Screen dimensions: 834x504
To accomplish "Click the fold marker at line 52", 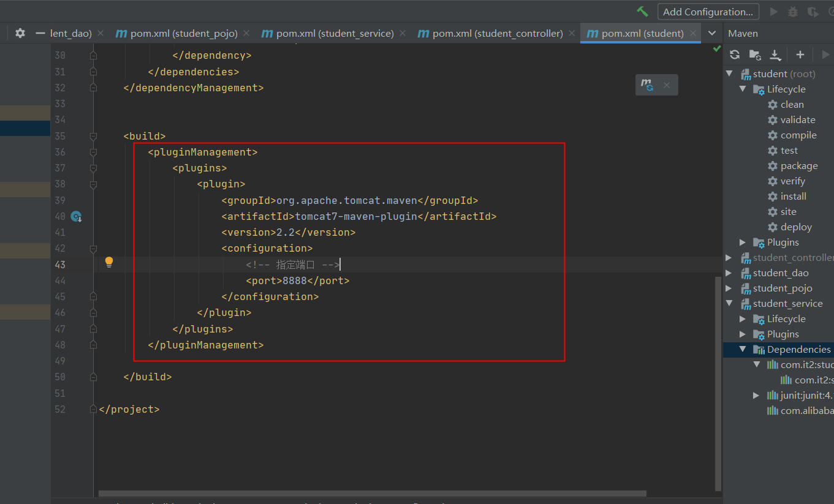I will (93, 409).
